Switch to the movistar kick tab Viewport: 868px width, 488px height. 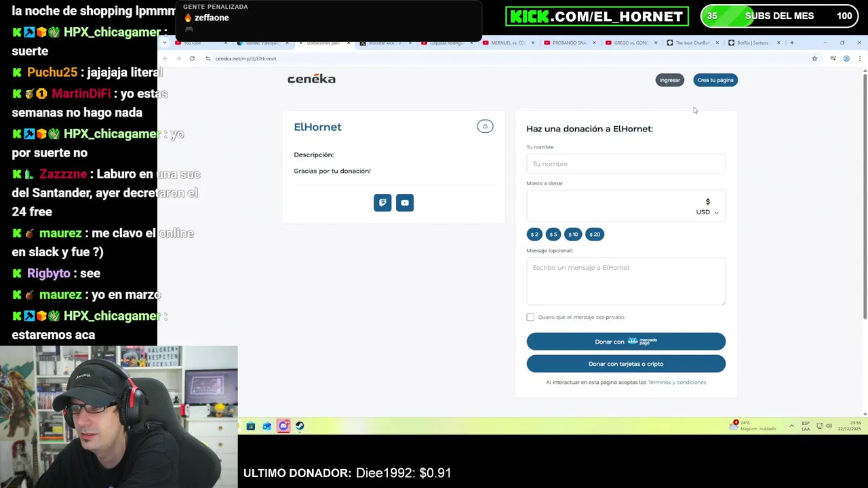[x=385, y=43]
